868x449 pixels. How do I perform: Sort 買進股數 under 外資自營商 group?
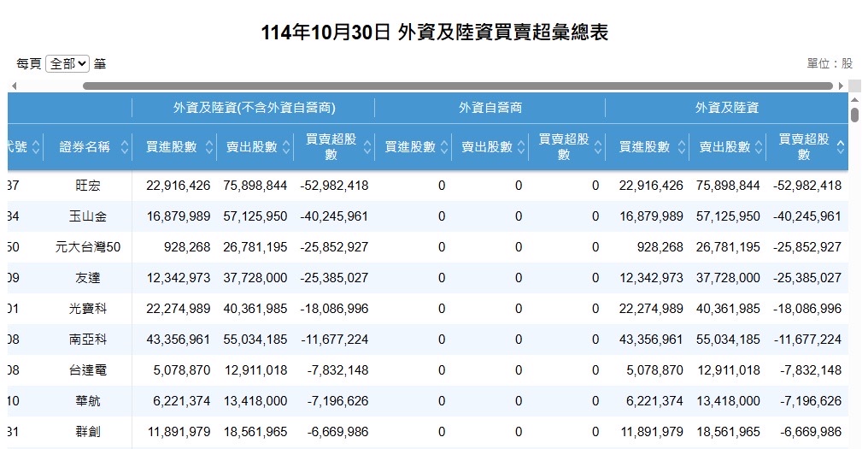click(x=445, y=147)
